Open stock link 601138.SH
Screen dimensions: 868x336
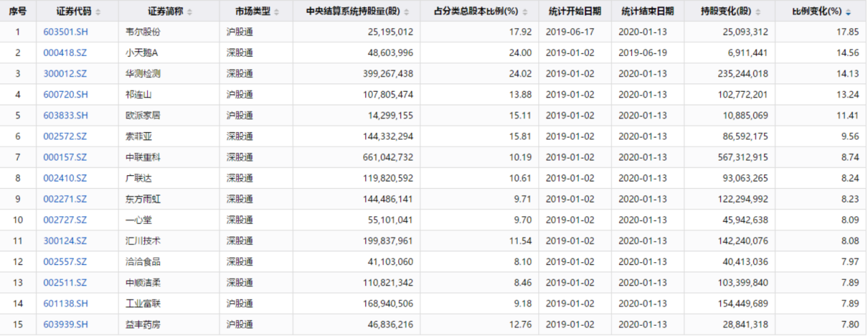[x=66, y=303]
